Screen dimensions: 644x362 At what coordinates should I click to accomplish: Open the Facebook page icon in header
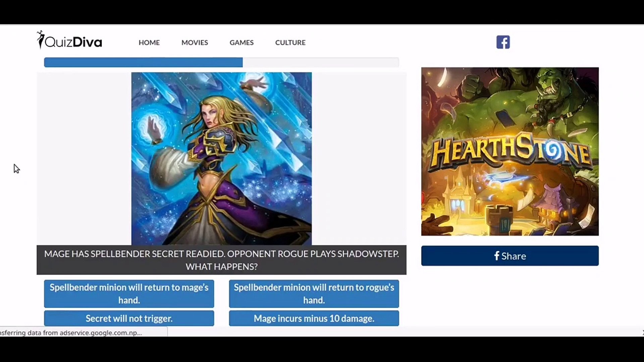(503, 42)
